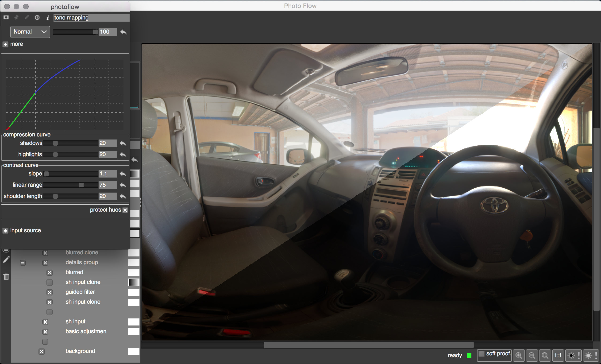Select the background layer

click(x=80, y=351)
